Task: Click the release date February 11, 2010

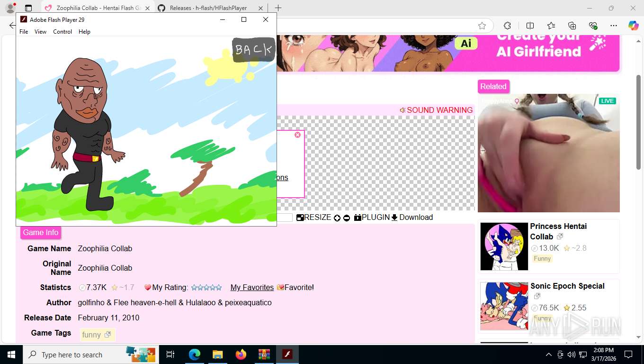Action: 108,318
